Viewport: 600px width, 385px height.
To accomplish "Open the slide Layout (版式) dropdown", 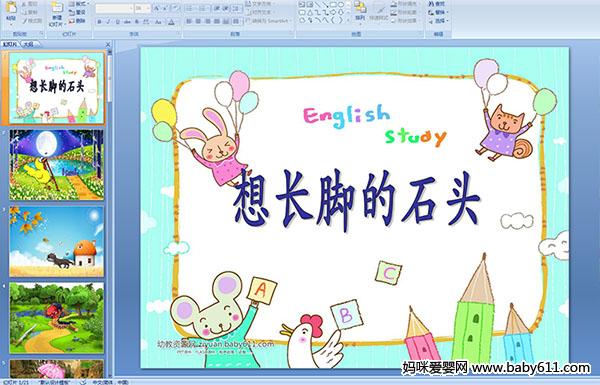I will (x=78, y=4).
